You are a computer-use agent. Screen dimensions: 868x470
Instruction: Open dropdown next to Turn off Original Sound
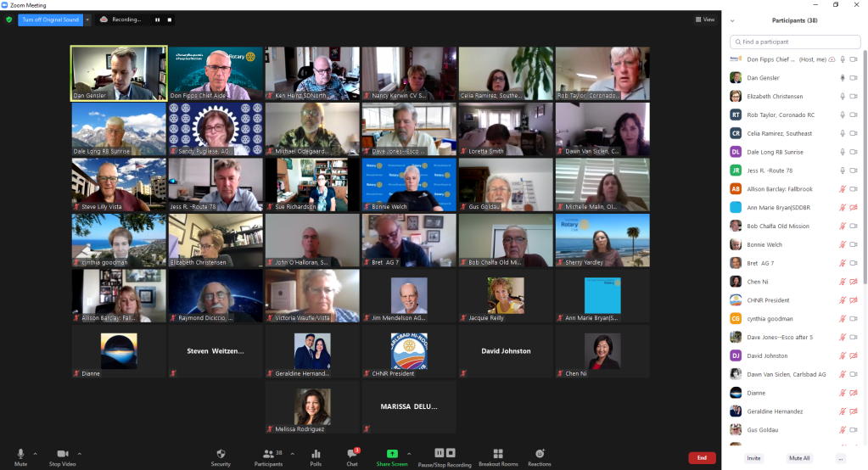coord(87,19)
